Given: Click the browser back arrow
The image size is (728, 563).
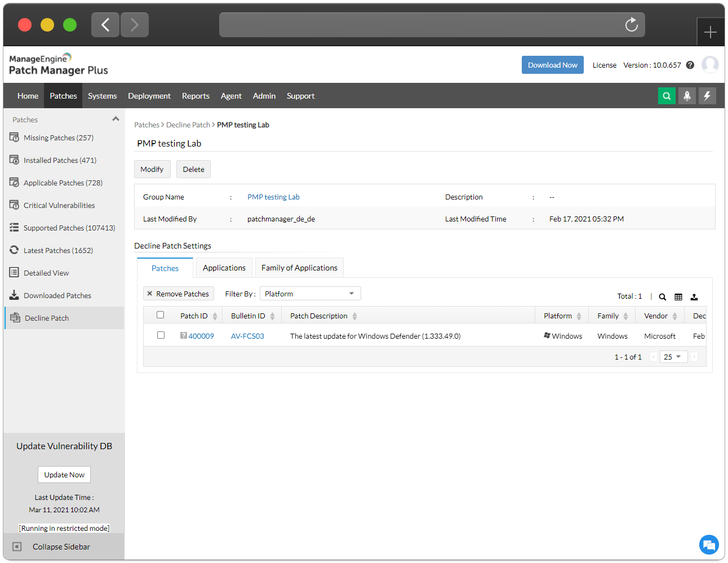Looking at the screenshot, I should coord(105,24).
